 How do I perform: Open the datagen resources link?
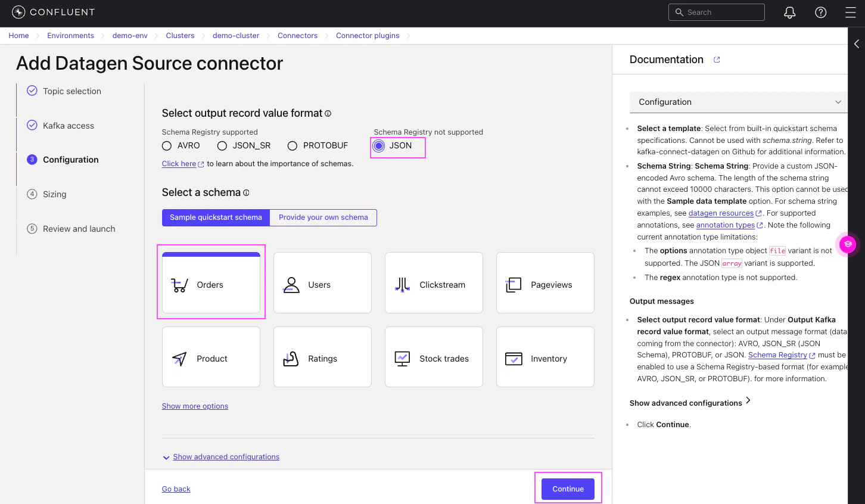pos(721,213)
